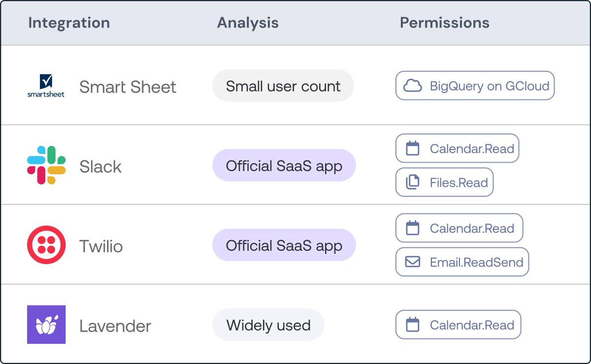
Task: Open the BigQuery on GCloud permission
Action: 475,86
